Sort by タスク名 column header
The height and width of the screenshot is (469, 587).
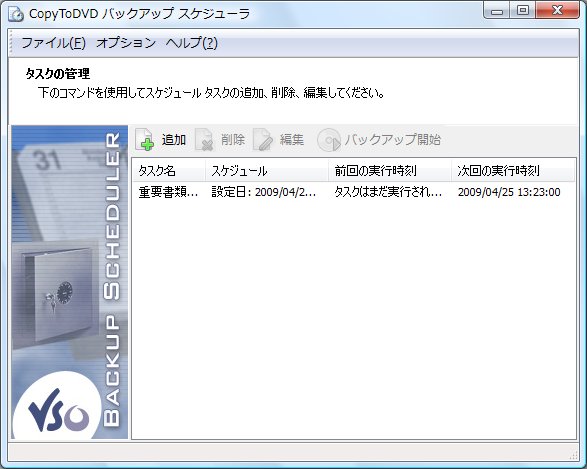[169, 171]
